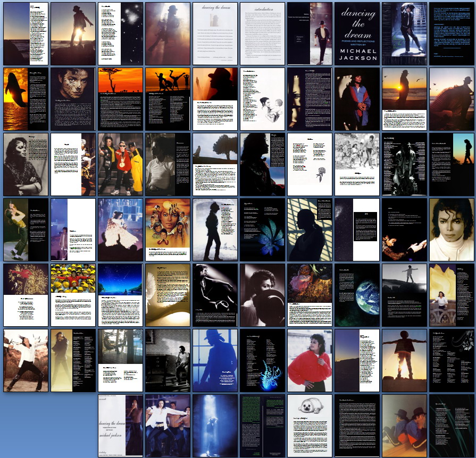Select the baby seal drawing page

[310, 426]
